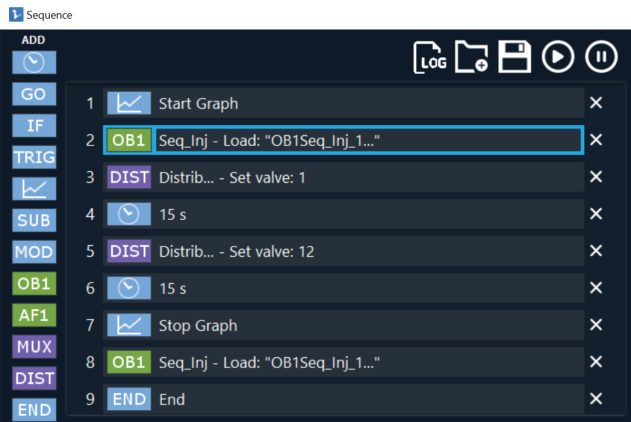Image resolution: width=631 pixels, height=422 pixels.
Task: Add a DIST valve step from sidebar
Action: pyautogui.click(x=34, y=378)
